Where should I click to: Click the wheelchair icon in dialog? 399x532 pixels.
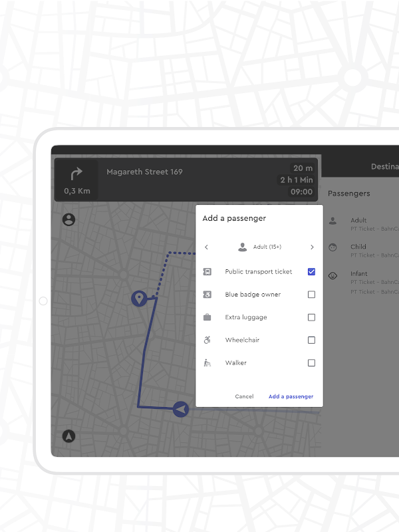(x=207, y=340)
